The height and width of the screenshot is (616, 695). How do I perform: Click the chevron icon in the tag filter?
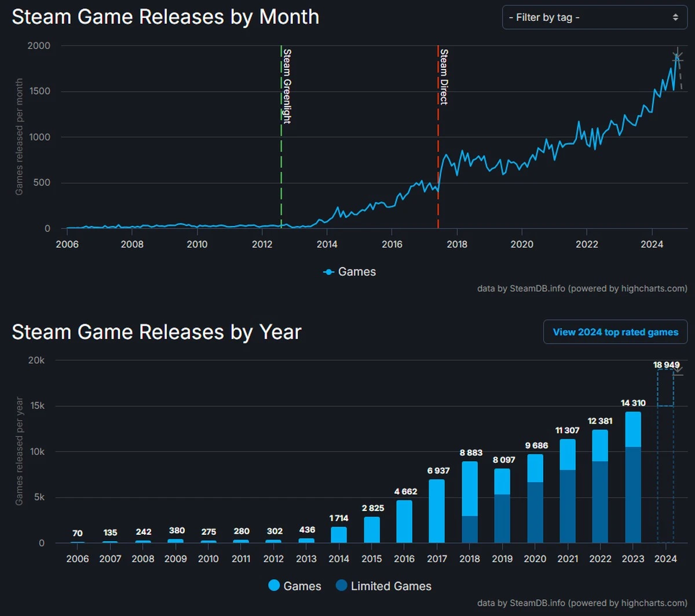675,17
